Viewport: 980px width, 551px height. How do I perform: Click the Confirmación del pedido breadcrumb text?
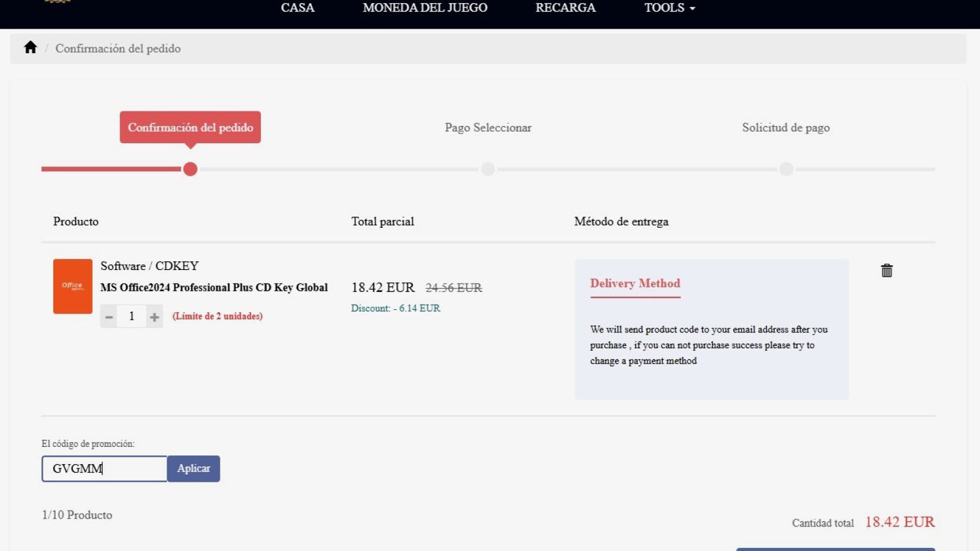pyautogui.click(x=118, y=48)
